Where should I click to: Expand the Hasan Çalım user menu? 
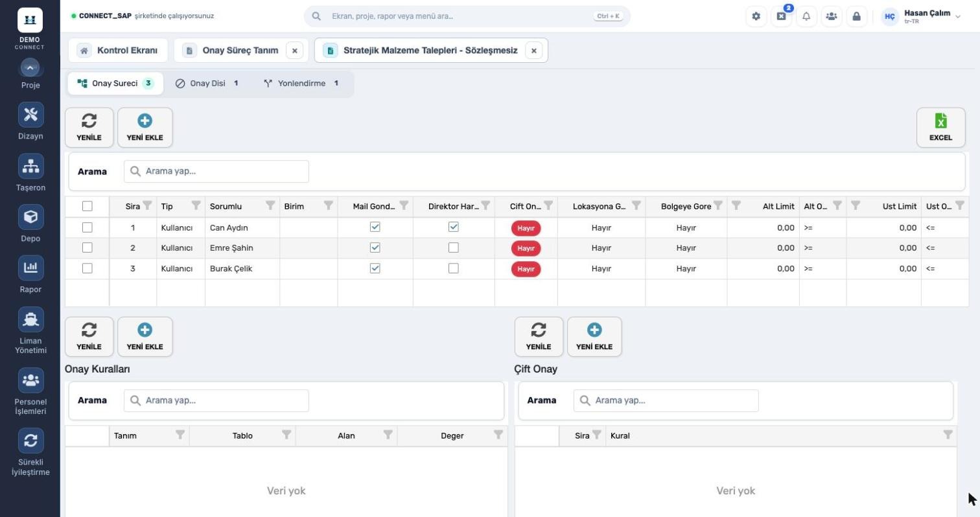click(x=921, y=16)
